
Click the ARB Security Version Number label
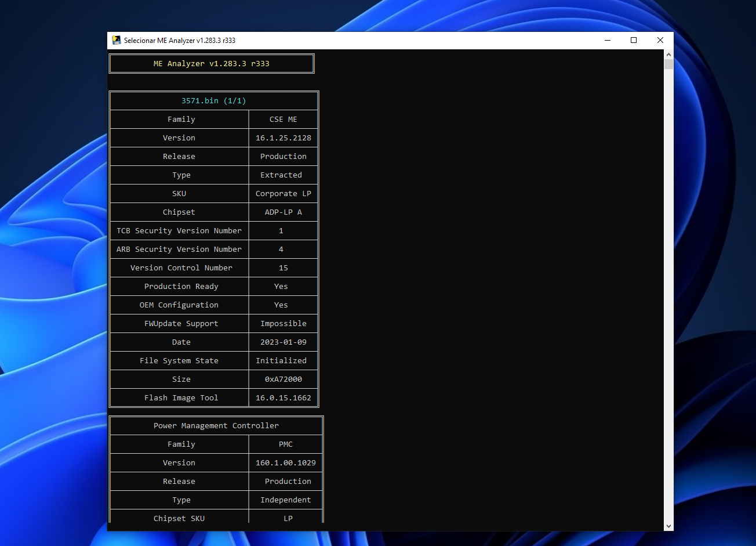[x=179, y=249]
